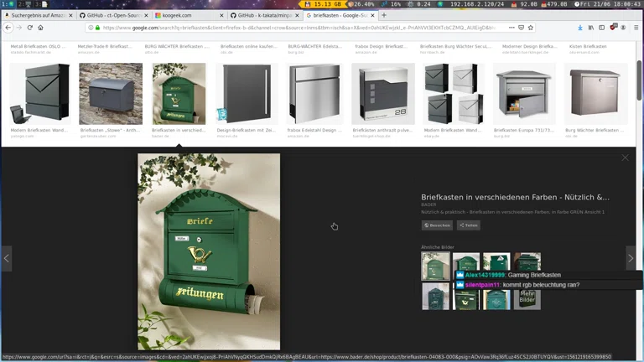
Task: Click the Besuchen button
Action: (437, 225)
